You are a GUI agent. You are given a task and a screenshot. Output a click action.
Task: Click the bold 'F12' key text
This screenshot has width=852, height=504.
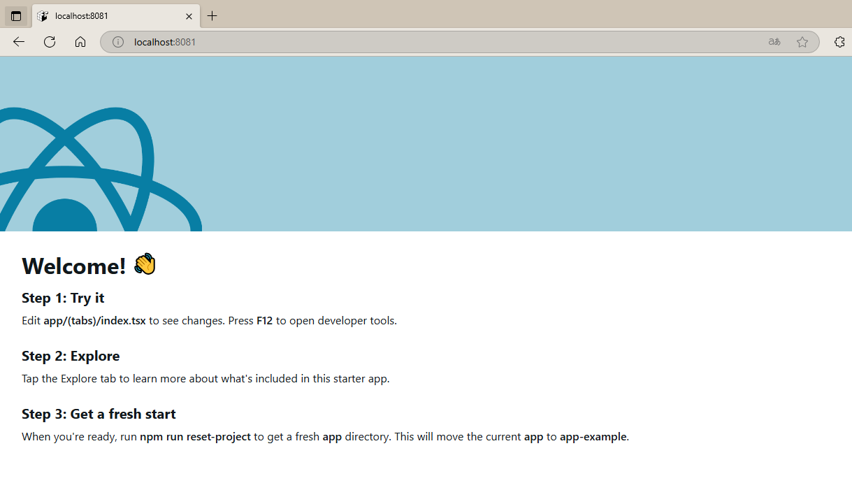tap(264, 321)
